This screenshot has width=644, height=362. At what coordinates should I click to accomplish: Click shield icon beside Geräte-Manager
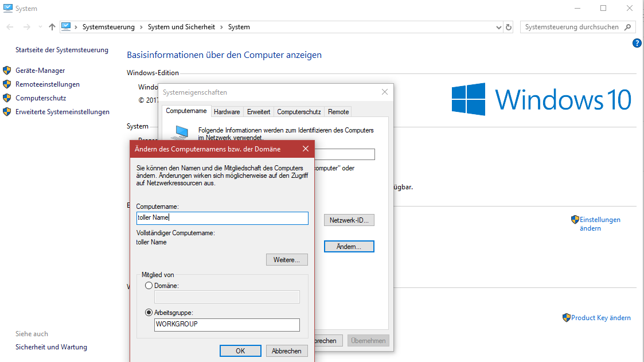[x=7, y=71]
